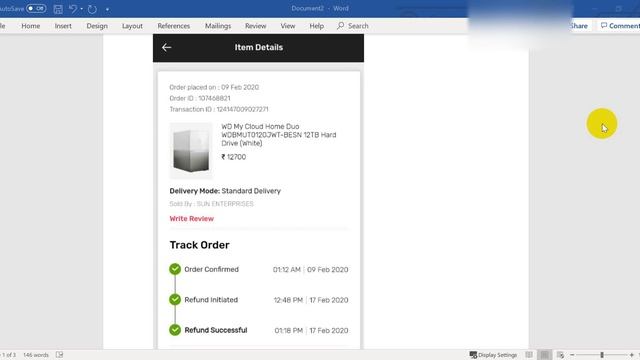Click the Redo icon
This screenshot has height=360, width=640.
pos(92,9)
